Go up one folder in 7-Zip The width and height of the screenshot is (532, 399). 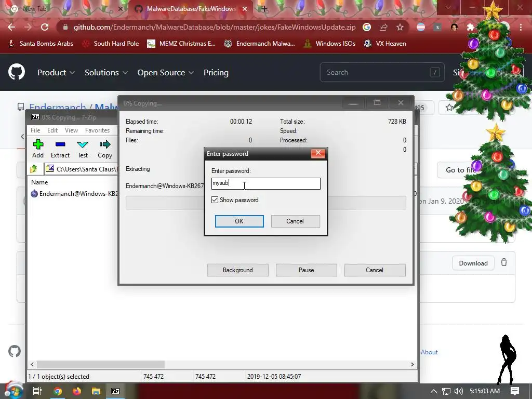pos(34,169)
